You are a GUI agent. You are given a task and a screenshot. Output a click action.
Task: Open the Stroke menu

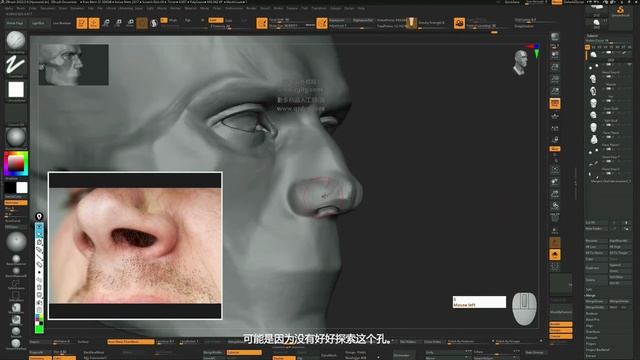[x=278, y=8]
